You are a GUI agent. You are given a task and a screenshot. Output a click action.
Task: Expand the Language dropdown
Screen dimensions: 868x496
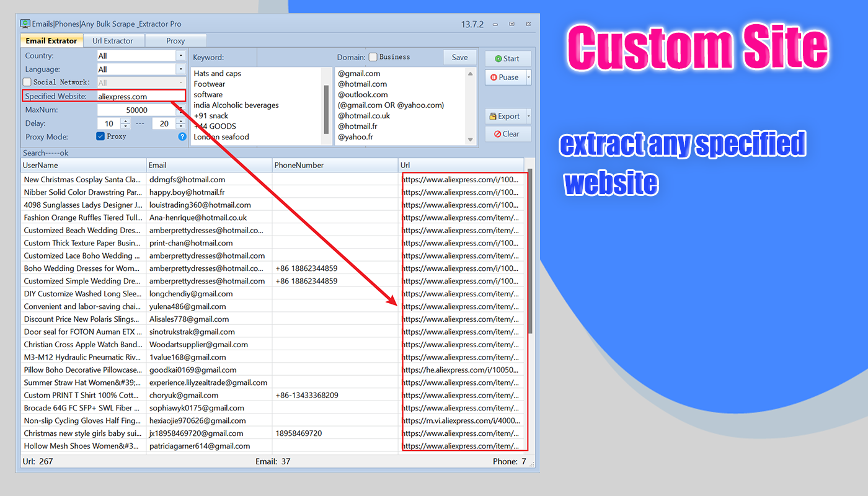click(180, 69)
